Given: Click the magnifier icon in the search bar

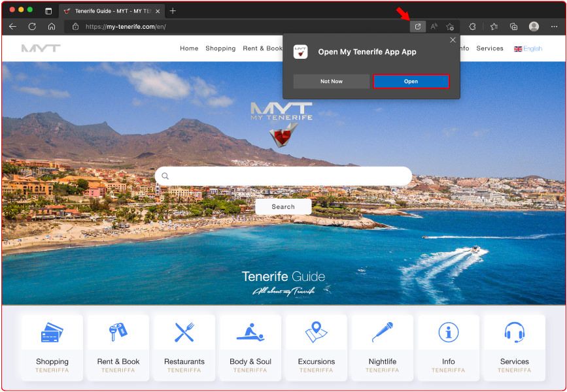Looking at the screenshot, I should [x=165, y=176].
